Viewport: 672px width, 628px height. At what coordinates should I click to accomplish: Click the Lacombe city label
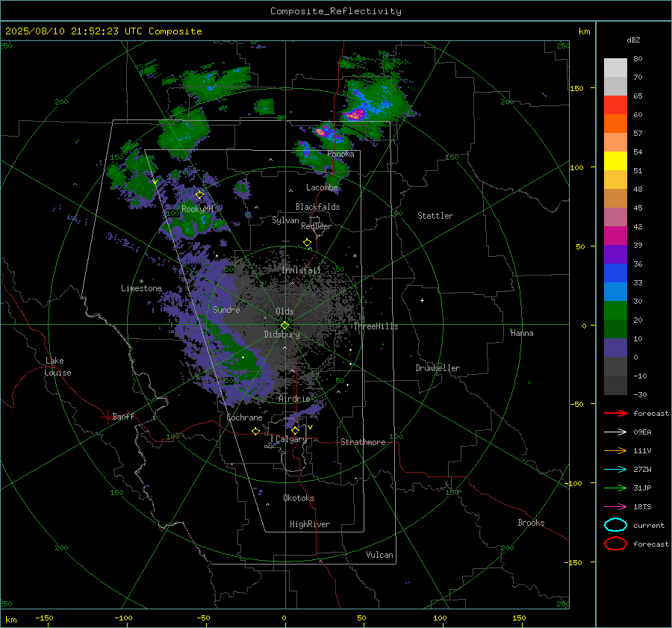(x=322, y=187)
